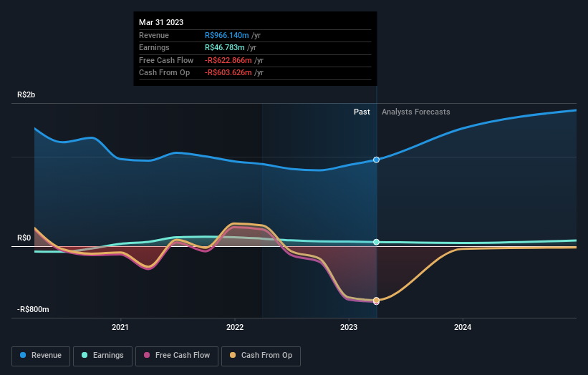Click the 2024 x-axis label
588x375 pixels.
(x=463, y=328)
